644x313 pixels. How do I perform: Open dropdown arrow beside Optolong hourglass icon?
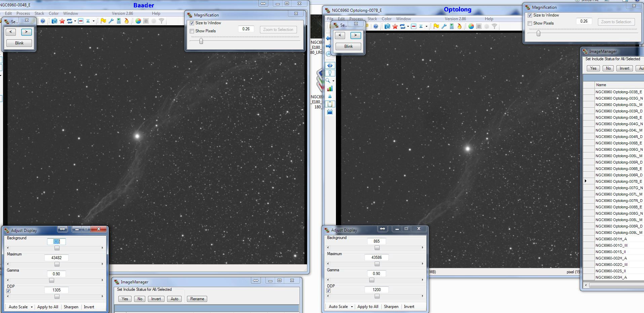(x=426, y=26)
